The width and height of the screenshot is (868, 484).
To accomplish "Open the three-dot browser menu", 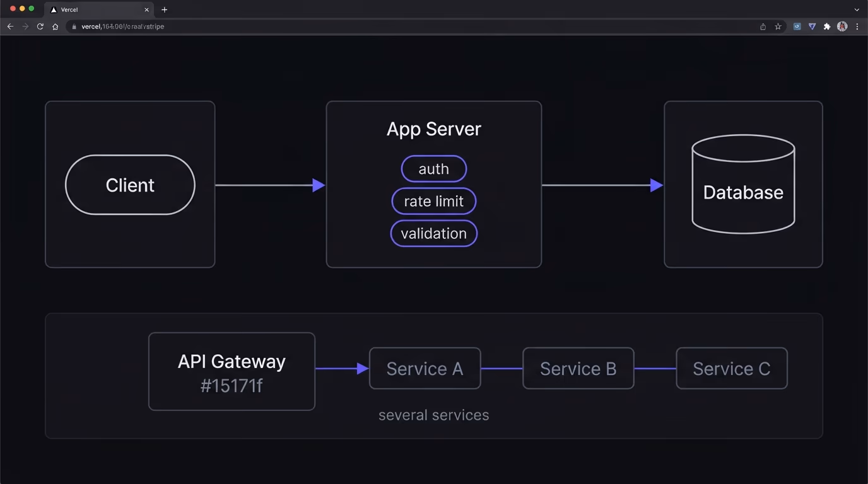I will 857,26.
